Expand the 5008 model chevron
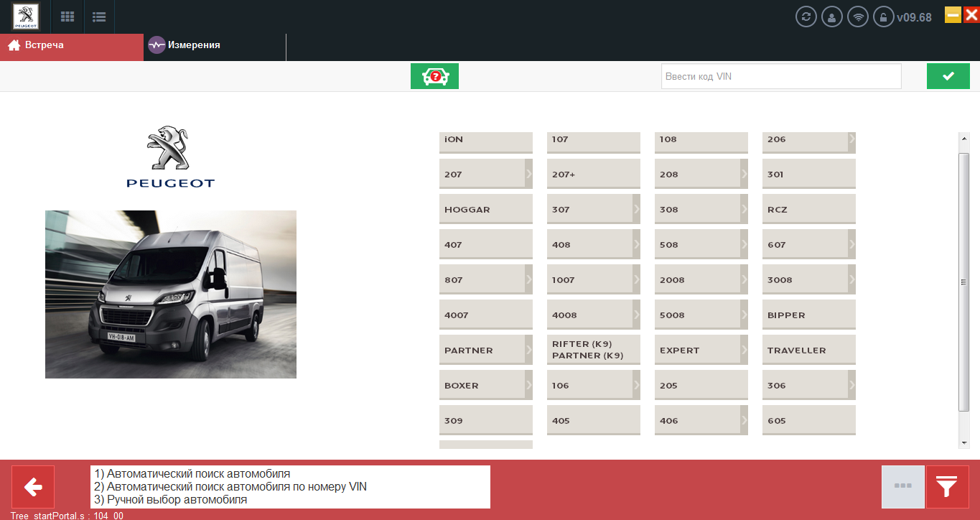980x520 pixels. tap(745, 315)
